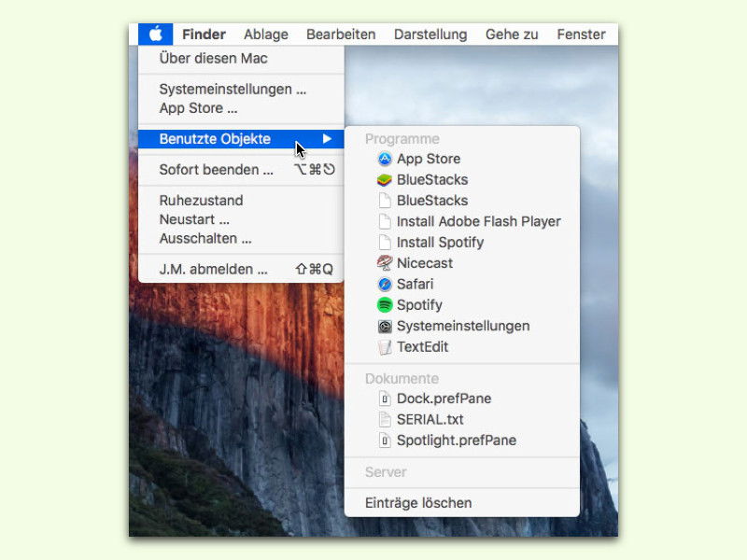Click the colorful BlueStacks app icon
747x560 pixels.
pyautogui.click(x=385, y=179)
